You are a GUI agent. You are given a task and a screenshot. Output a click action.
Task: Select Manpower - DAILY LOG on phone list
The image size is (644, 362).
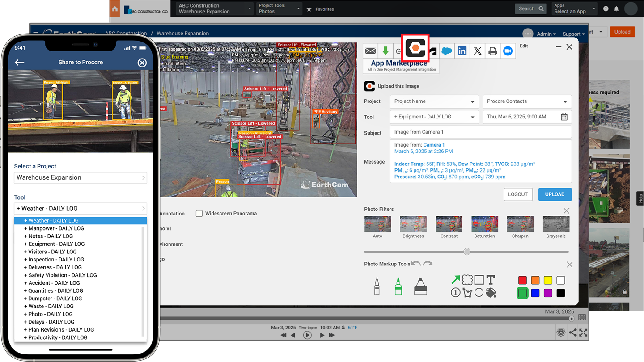point(56,228)
